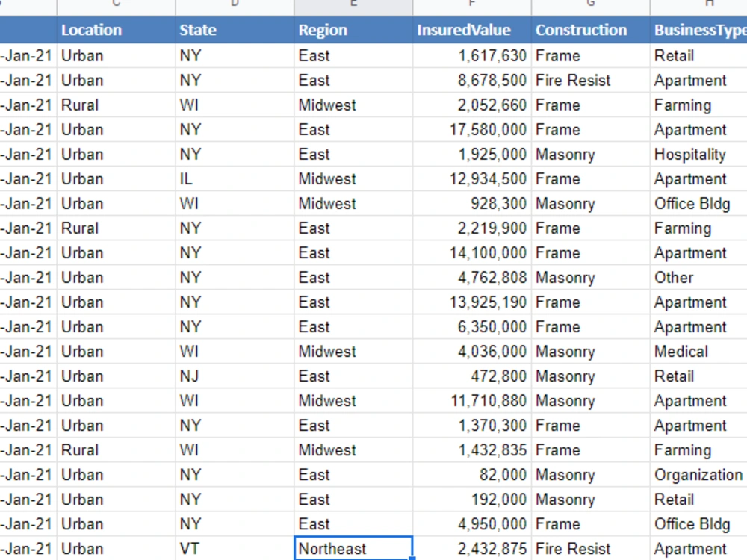Click the cell with value 11,710,880

pyautogui.click(x=471, y=401)
